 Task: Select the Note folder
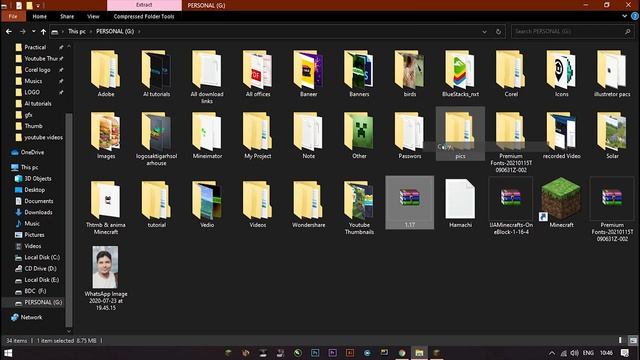308,136
